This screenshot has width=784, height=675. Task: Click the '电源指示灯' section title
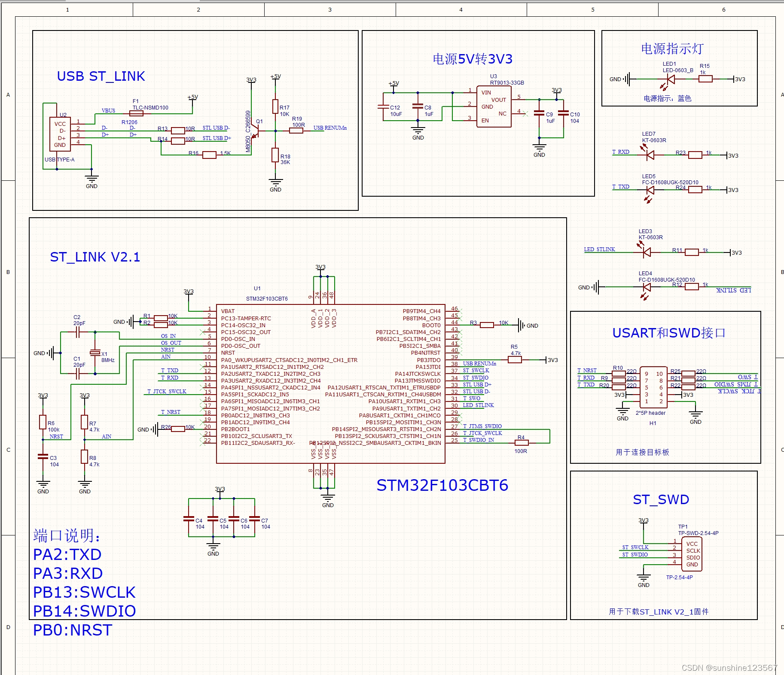672,49
